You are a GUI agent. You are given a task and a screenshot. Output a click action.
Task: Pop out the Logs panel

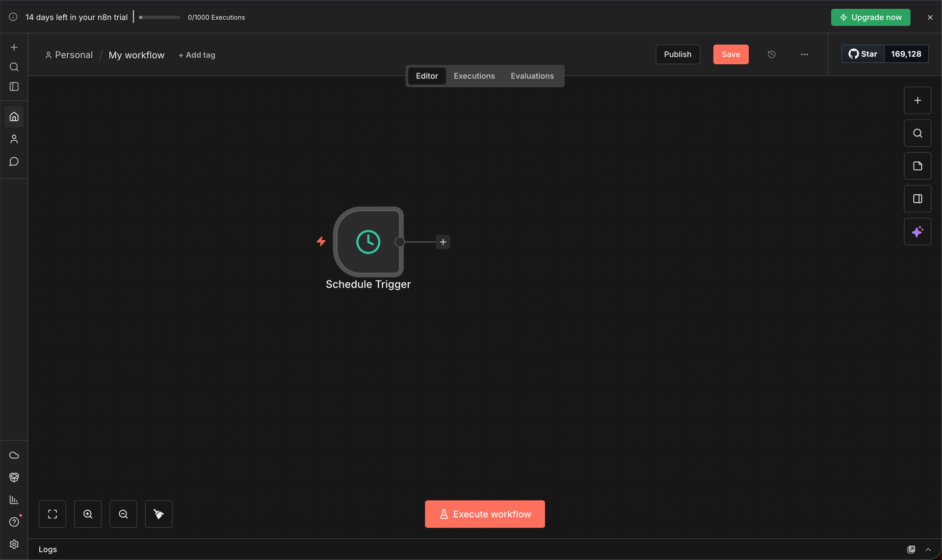(911, 549)
